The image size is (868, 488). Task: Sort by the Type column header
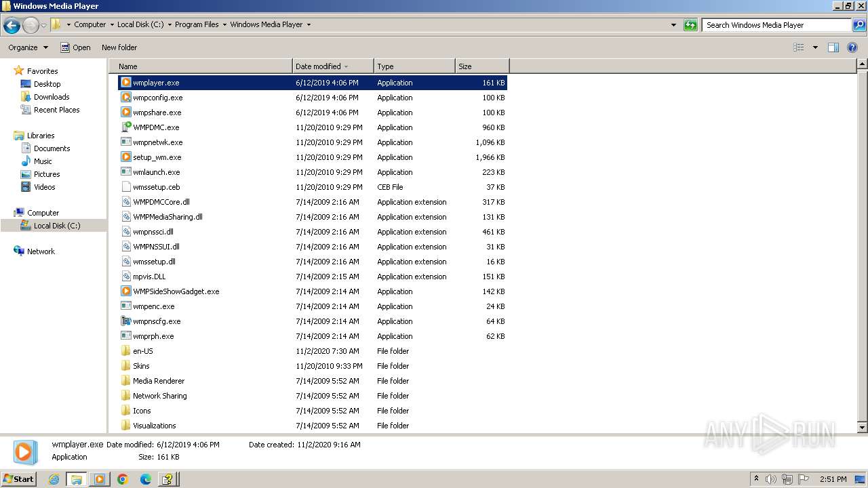[x=414, y=66]
